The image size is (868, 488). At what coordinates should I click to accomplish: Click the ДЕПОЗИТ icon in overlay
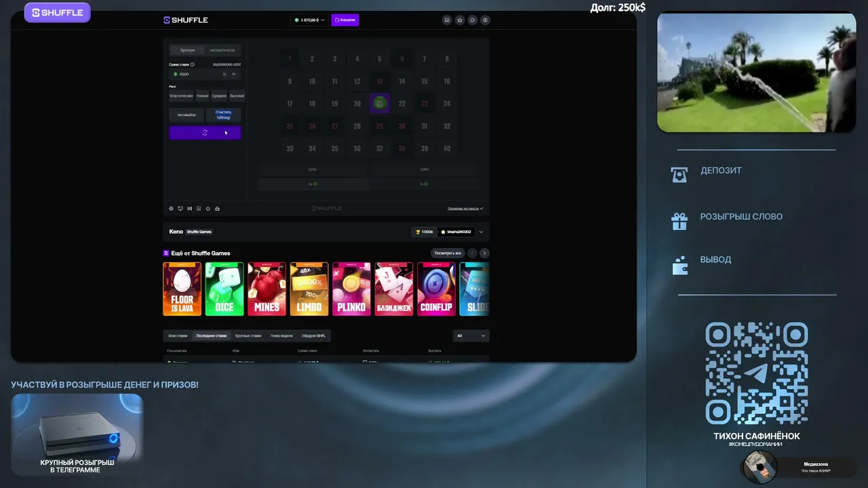pyautogui.click(x=679, y=175)
